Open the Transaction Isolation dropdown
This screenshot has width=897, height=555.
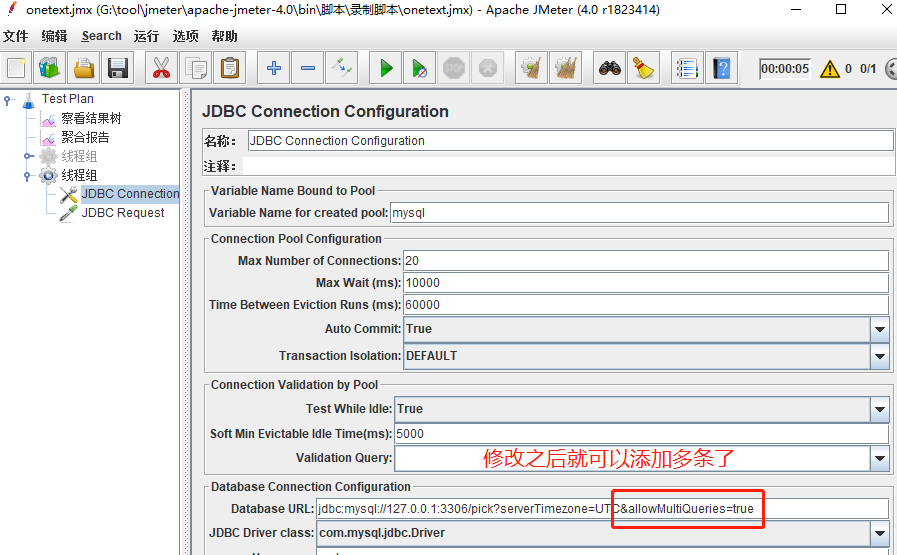click(x=879, y=356)
